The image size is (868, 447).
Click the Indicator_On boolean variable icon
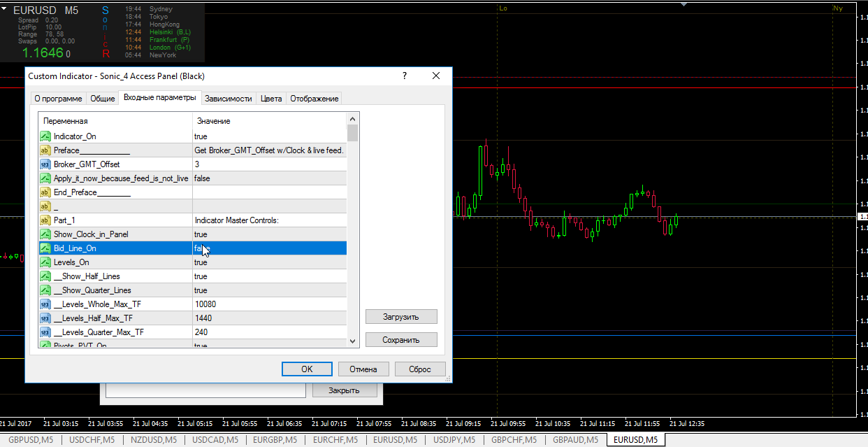click(45, 136)
